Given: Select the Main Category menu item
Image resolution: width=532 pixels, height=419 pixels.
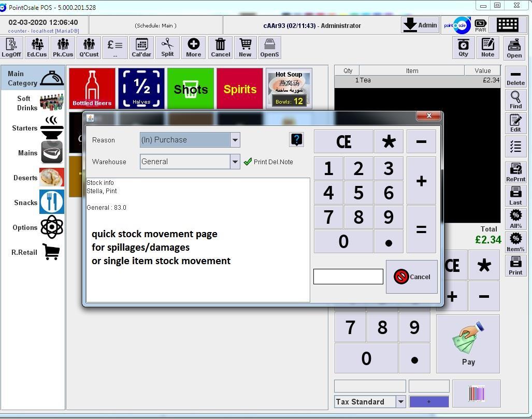Looking at the screenshot, I should 33,78.
